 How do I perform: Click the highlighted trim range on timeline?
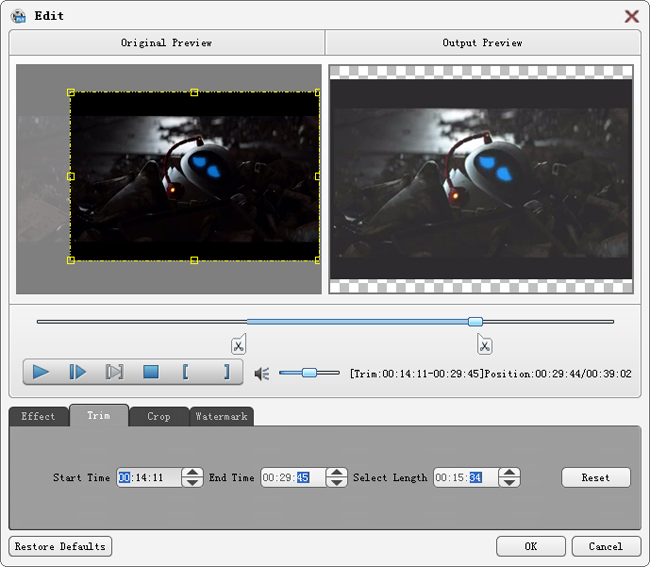pyautogui.click(x=357, y=322)
